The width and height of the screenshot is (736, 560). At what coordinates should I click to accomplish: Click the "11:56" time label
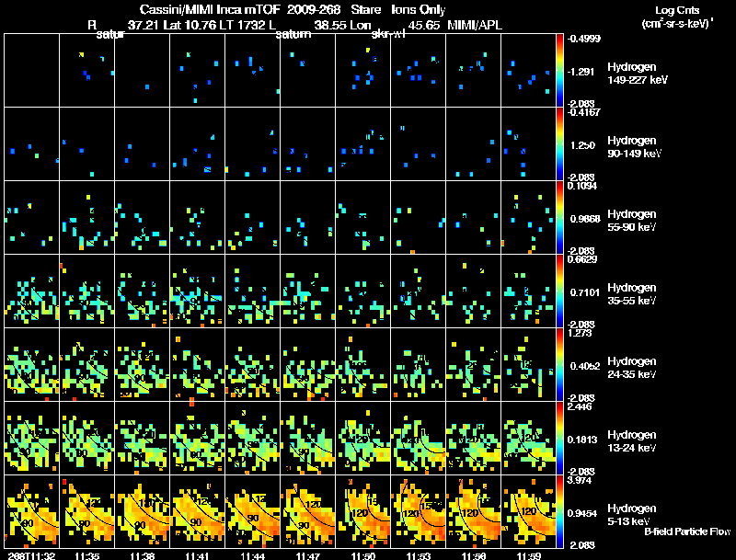(x=473, y=555)
